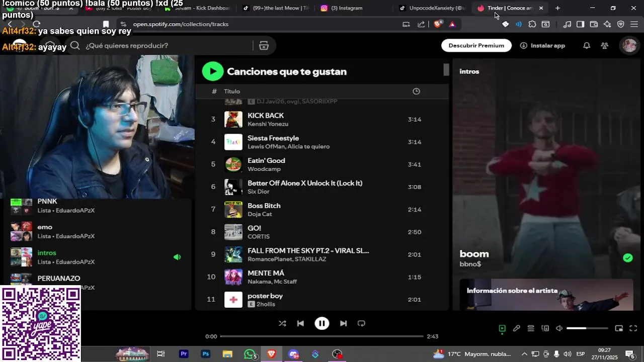Skip to the previous track
The height and width of the screenshot is (362, 644).
[x=300, y=323]
